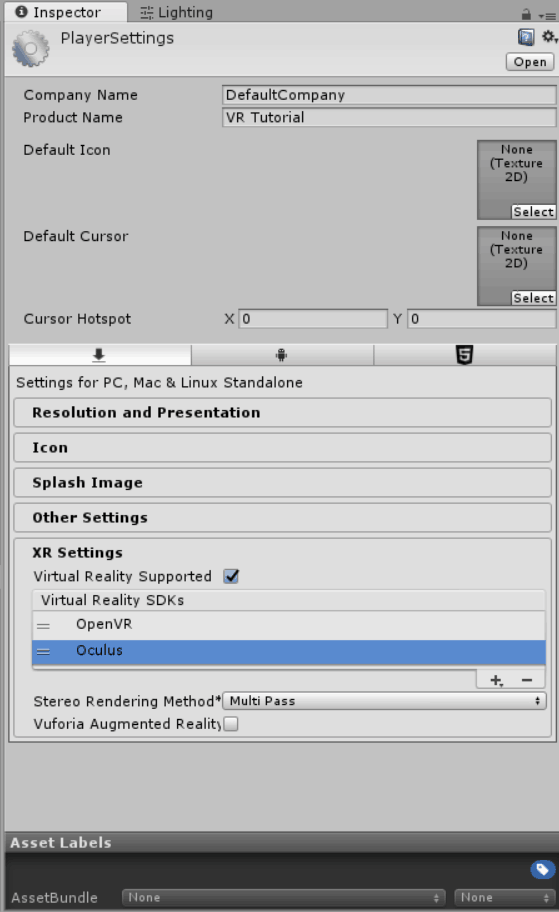Open the AssetBundle name dropdown
Screen dimensions: 559x912
tap(284, 897)
